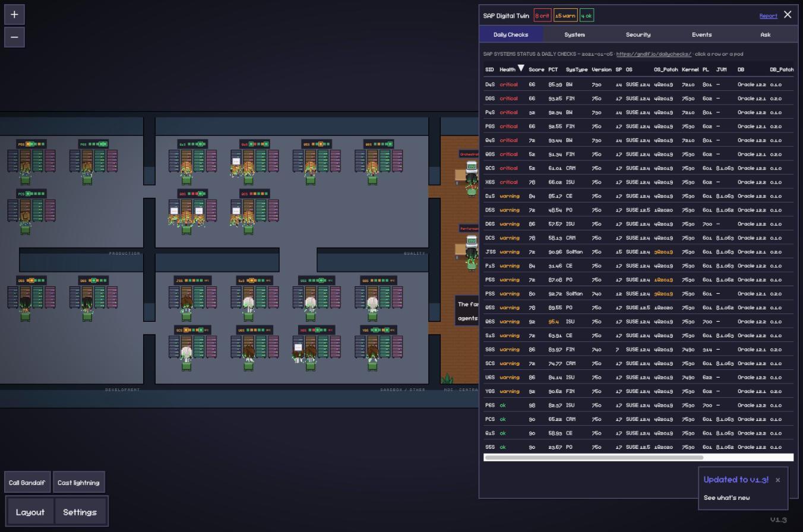Close the SAP Digital Twin panel
Screen dimensions: 803x532
[788, 15]
